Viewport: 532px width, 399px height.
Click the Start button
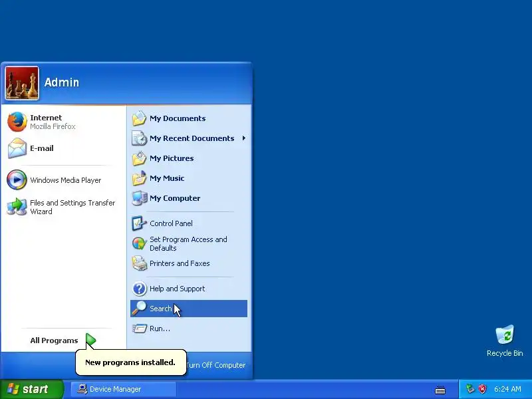[32, 389]
